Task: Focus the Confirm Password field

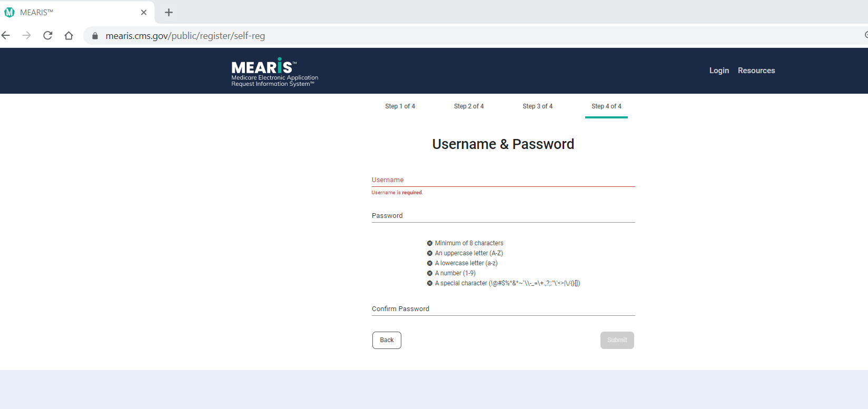Action: click(503, 309)
